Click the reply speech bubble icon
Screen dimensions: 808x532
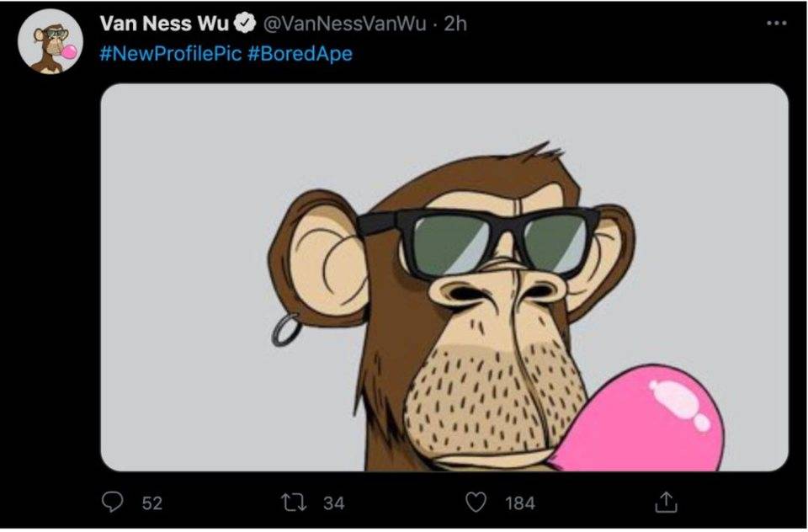[113, 503]
